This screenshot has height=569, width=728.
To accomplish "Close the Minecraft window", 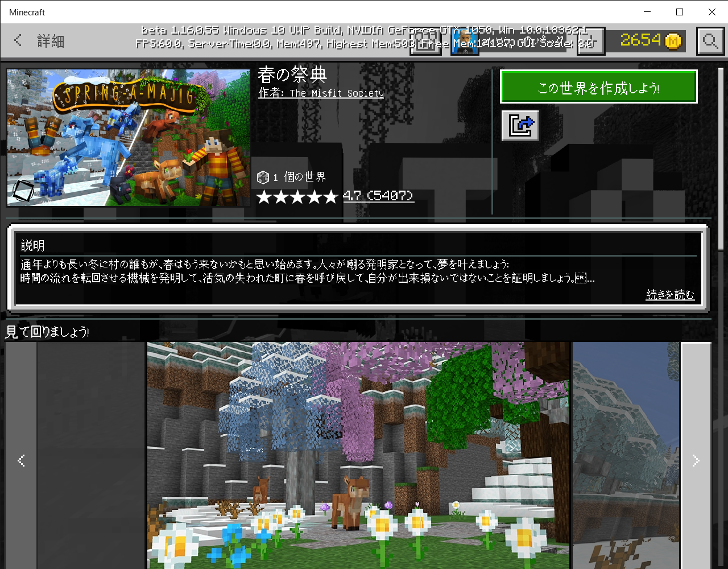I will pos(712,12).
